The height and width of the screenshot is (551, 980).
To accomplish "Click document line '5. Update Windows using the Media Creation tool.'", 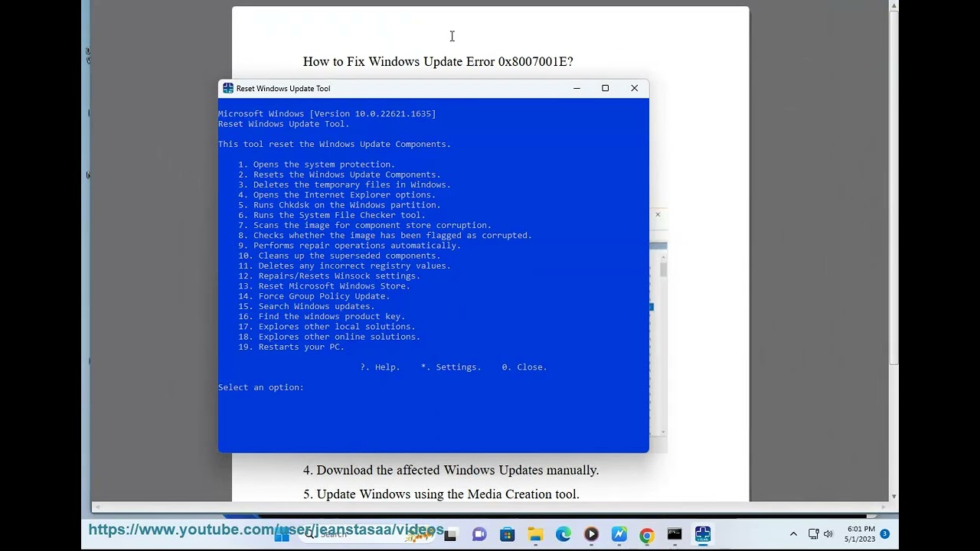I will tap(441, 494).
